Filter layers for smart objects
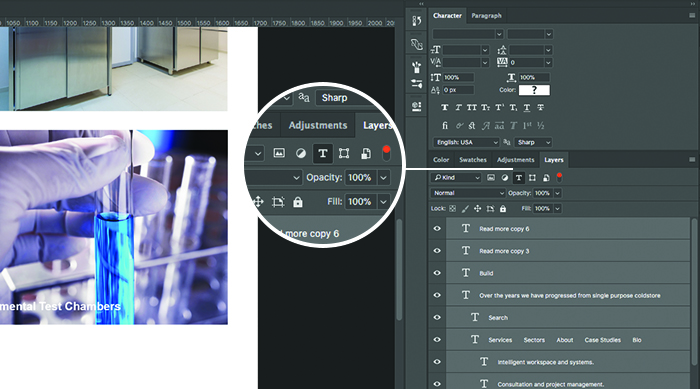The height and width of the screenshot is (389, 700). pyautogui.click(x=546, y=178)
